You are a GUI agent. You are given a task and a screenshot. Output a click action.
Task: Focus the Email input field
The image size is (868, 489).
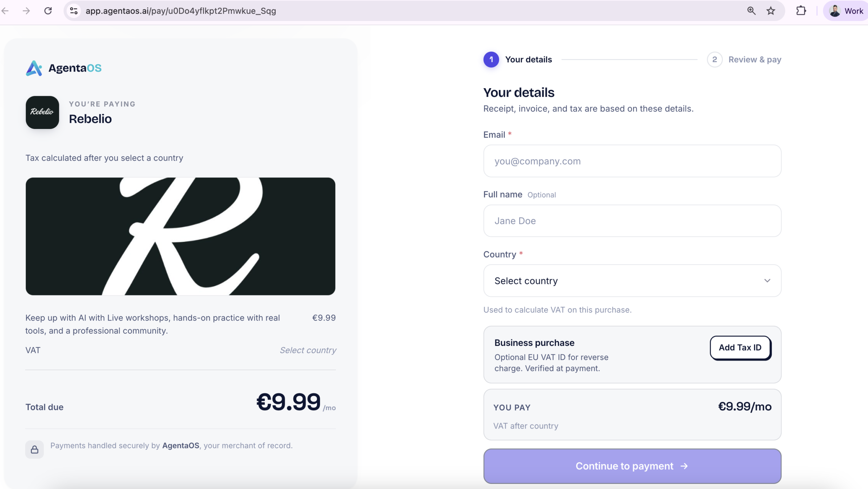point(632,161)
